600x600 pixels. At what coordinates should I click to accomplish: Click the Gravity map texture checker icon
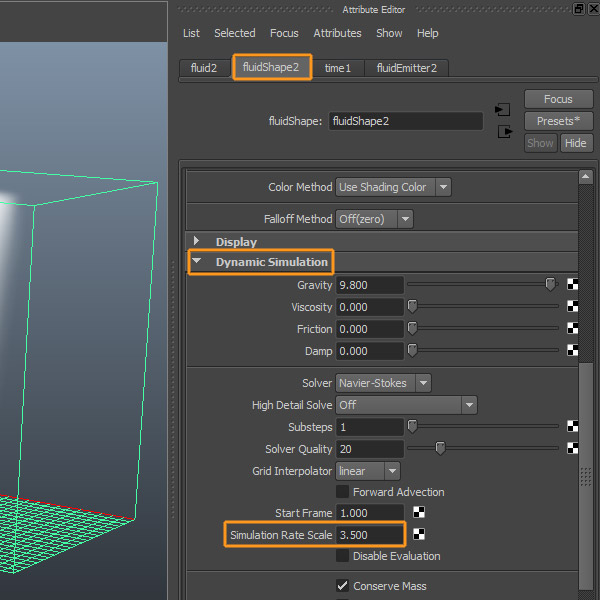[x=572, y=284]
